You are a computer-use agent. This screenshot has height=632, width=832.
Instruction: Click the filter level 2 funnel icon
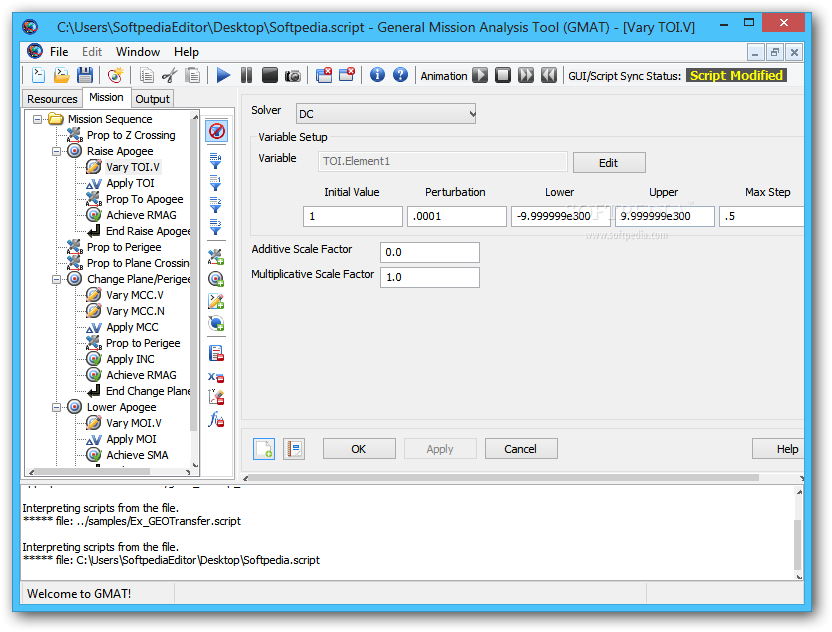tap(215, 205)
